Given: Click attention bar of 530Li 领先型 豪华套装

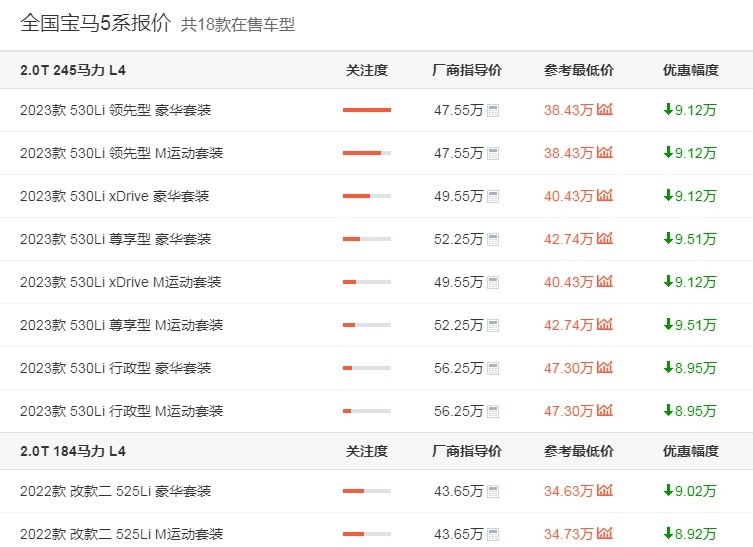Looking at the screenshot, I should pos(367,110).
